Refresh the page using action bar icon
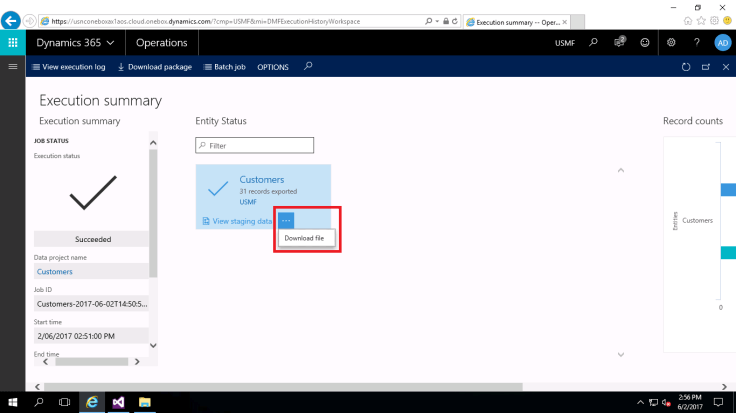 tap(686, 67)
